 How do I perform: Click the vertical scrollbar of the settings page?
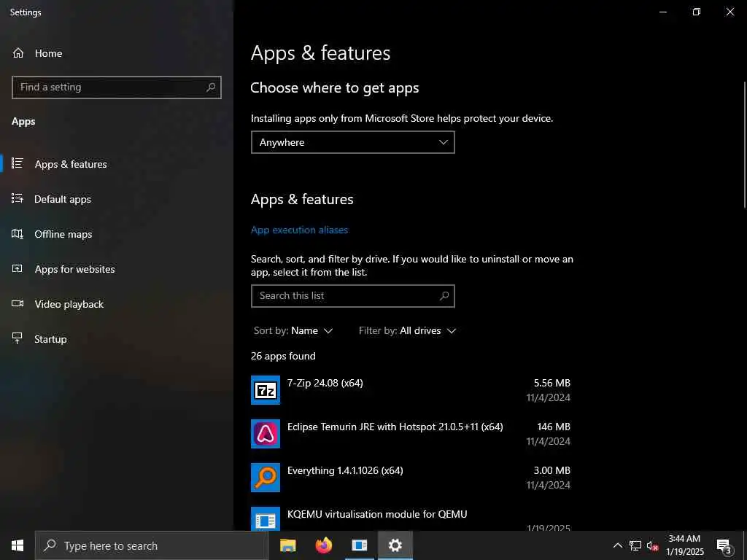tap(745, 145)
